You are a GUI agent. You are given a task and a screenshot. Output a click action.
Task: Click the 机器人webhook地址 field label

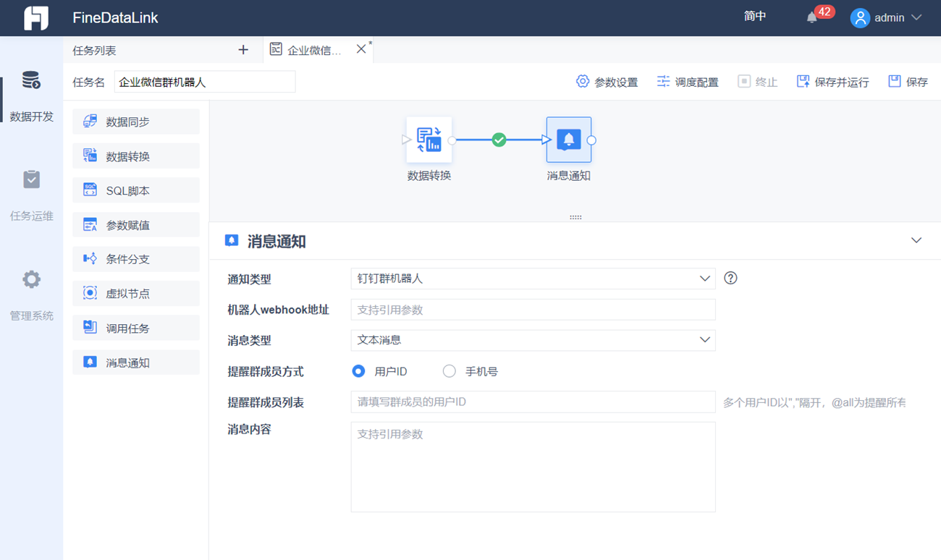click(x=279, y=310)
